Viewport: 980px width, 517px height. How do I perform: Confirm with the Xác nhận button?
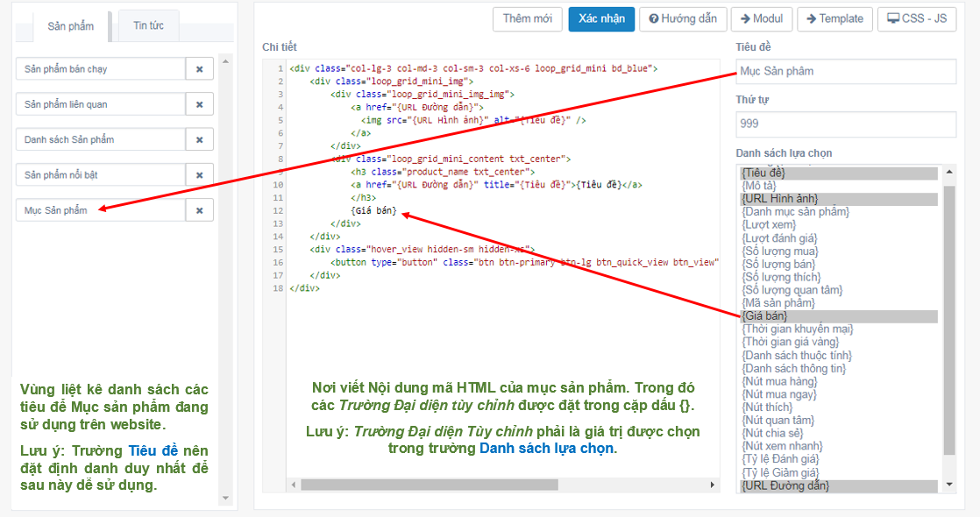(x=601, y=18)
